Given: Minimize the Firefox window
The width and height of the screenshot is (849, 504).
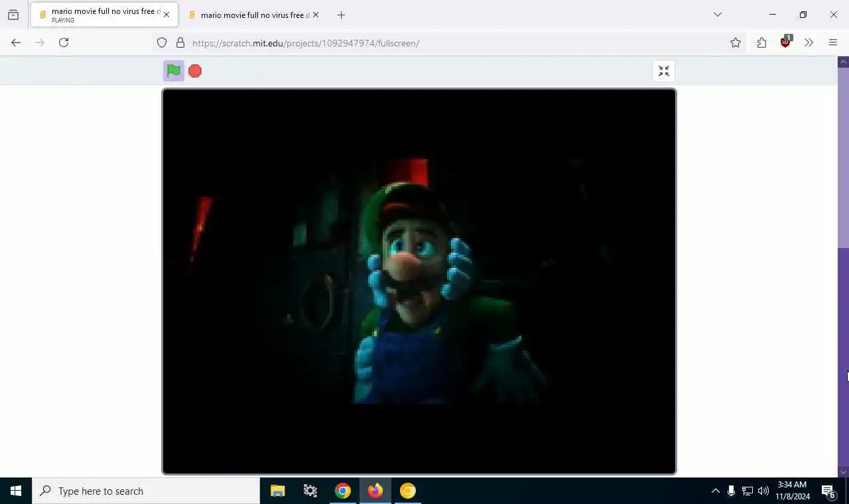Looking at the screenshot, I should (773, 15).
